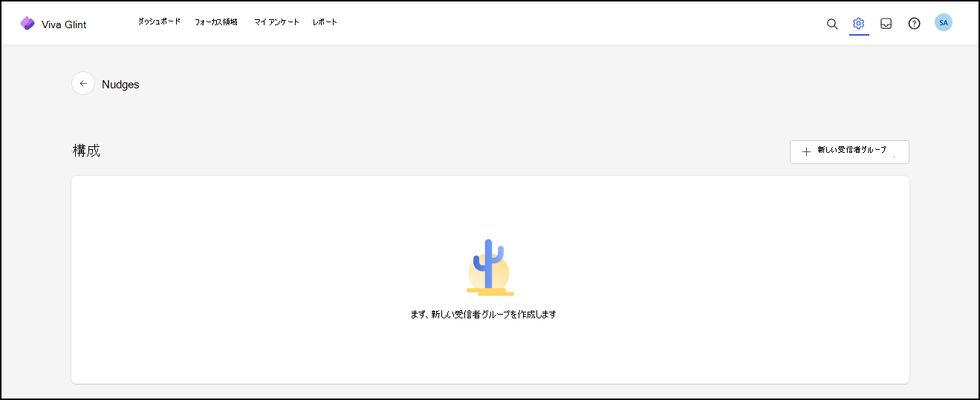The image size is (980, 400).
Task: Open the help question mark icon
Action: (x=915, y=24)
